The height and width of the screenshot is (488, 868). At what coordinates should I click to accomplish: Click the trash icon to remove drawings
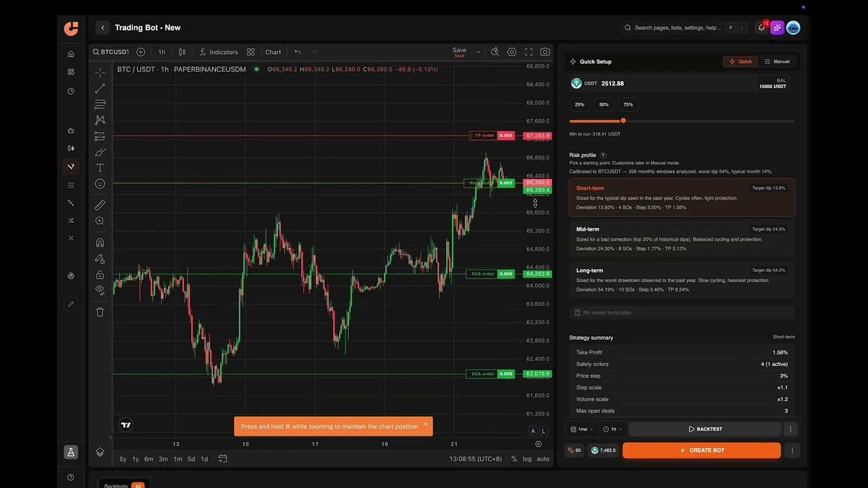(x=100, y=312)
